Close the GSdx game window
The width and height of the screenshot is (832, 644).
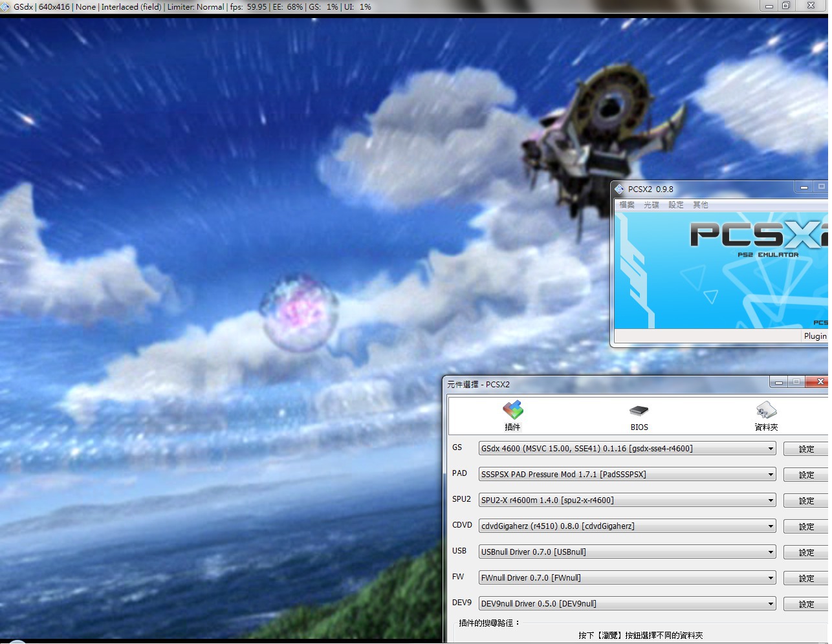(x=811, y=6)
